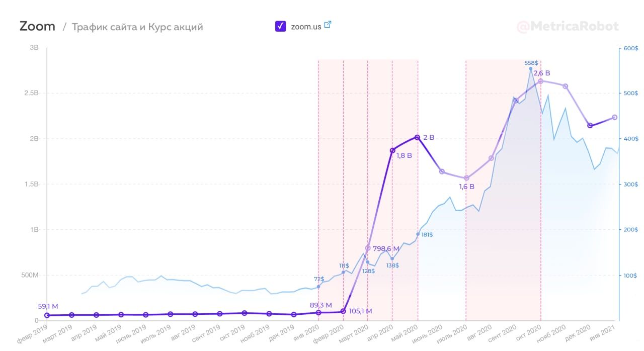The width and height of the screenshot is (644, 351).
Task: Click the 'сент 2020' x-axis label
Action: (x=502, y=335)
